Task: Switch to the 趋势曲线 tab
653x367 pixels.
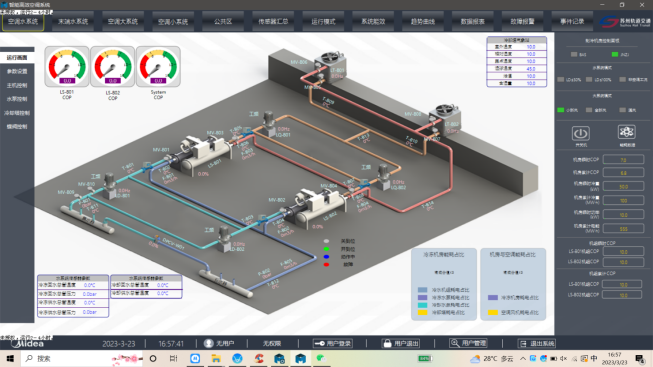Action: point(423,21)
